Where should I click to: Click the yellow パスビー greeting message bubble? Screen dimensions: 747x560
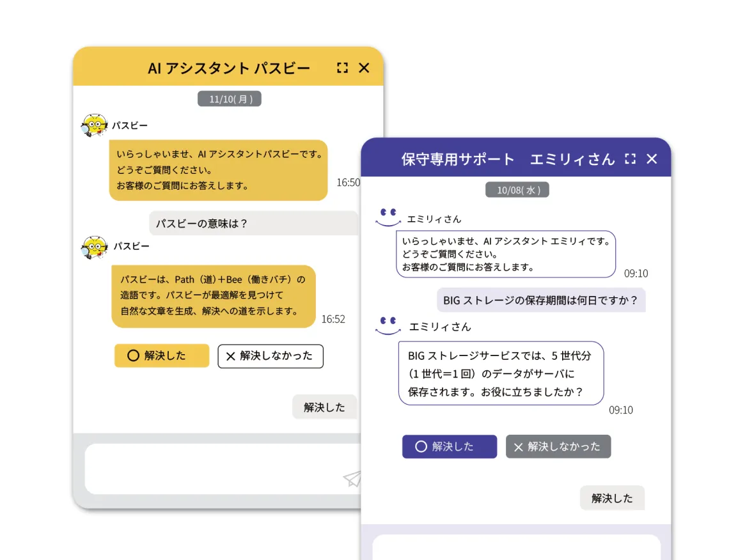[x=218, y=170]
